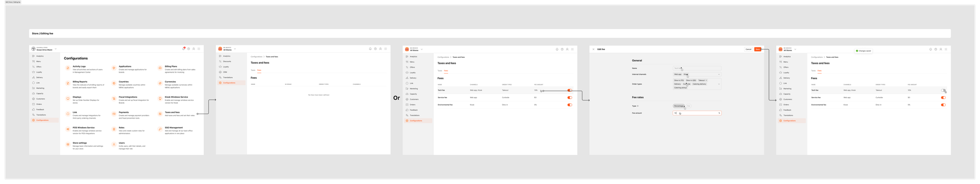Viewport: 980px width, 184px height.
Task: Open the Payments configuration icon
Action: click(114, 114)
